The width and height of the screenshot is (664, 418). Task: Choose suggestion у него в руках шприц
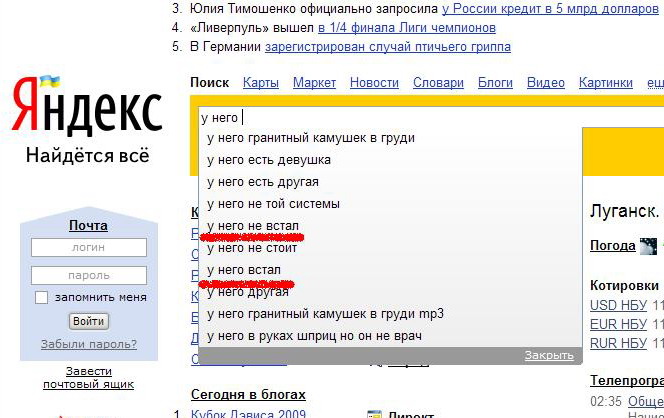(390, 336)
